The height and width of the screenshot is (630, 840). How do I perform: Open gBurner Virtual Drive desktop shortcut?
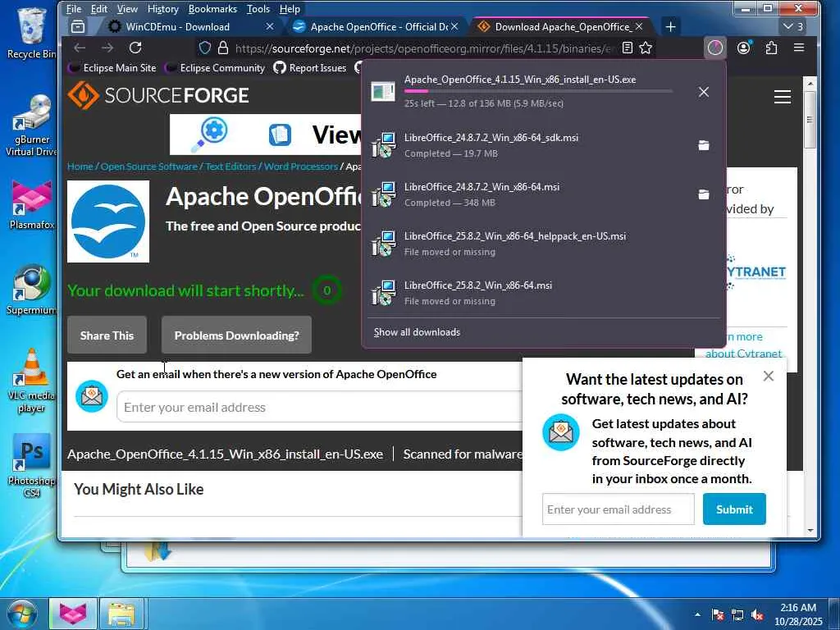coord(32,126)
